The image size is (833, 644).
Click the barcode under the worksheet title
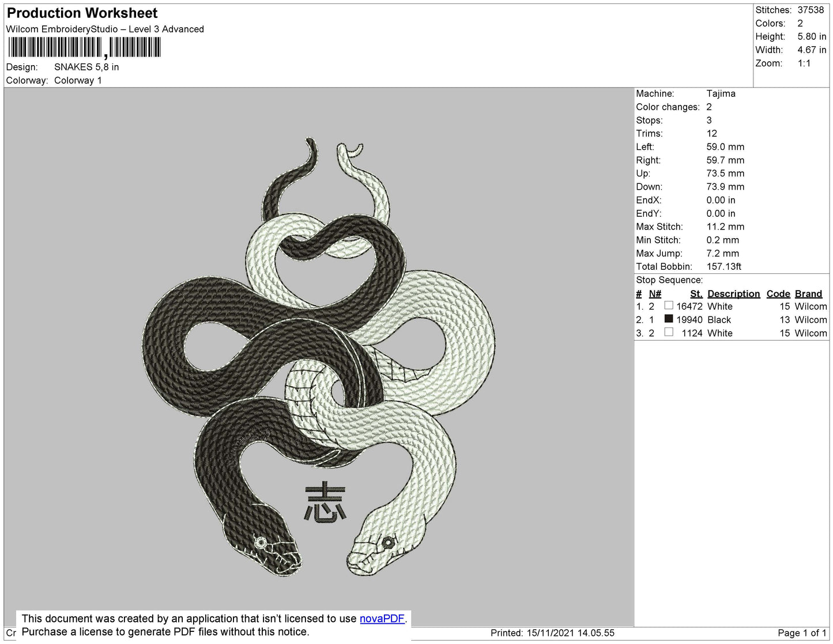(84, 47)
